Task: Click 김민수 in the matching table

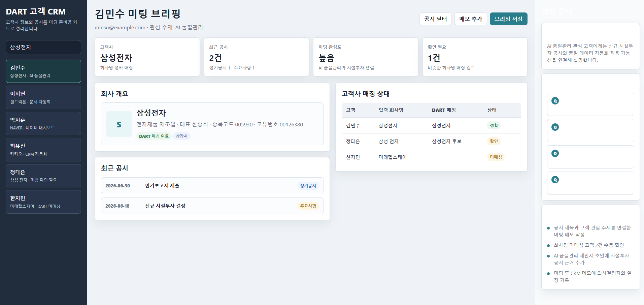Action: coord(353,125)
